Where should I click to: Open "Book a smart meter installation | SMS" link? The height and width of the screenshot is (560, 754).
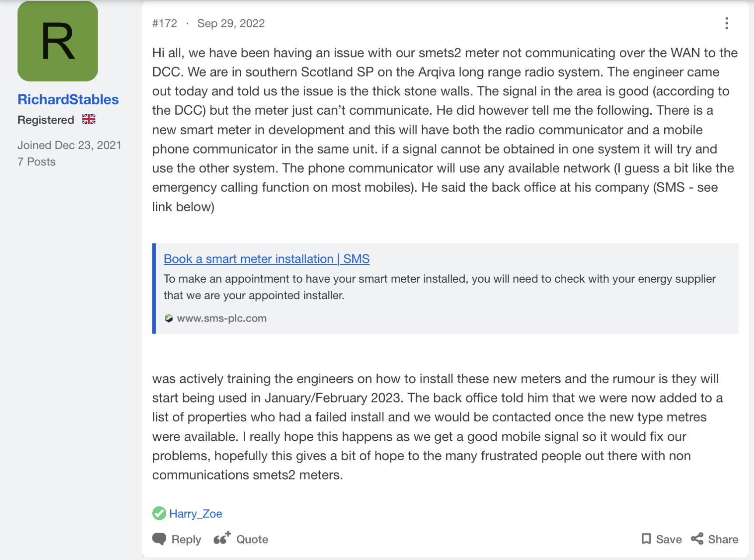pyautogui.click(x=267, y=259)
